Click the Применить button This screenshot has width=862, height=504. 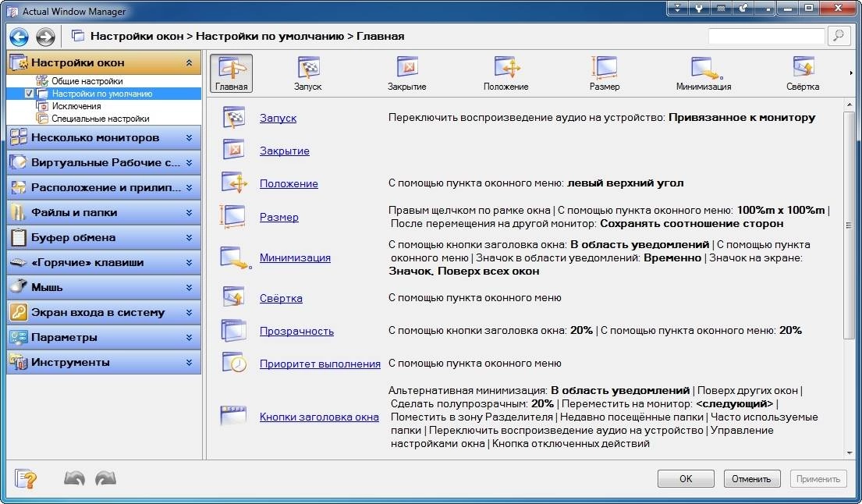pos(818,479)
